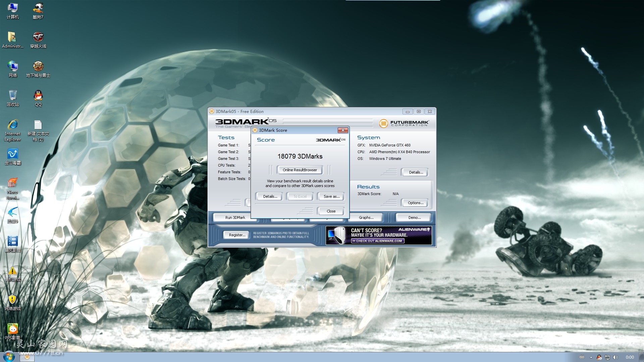The width and height of the screenshot is (644, 362).
Task: Click the 3DMark Score N/A value
Action: (396, 194)
